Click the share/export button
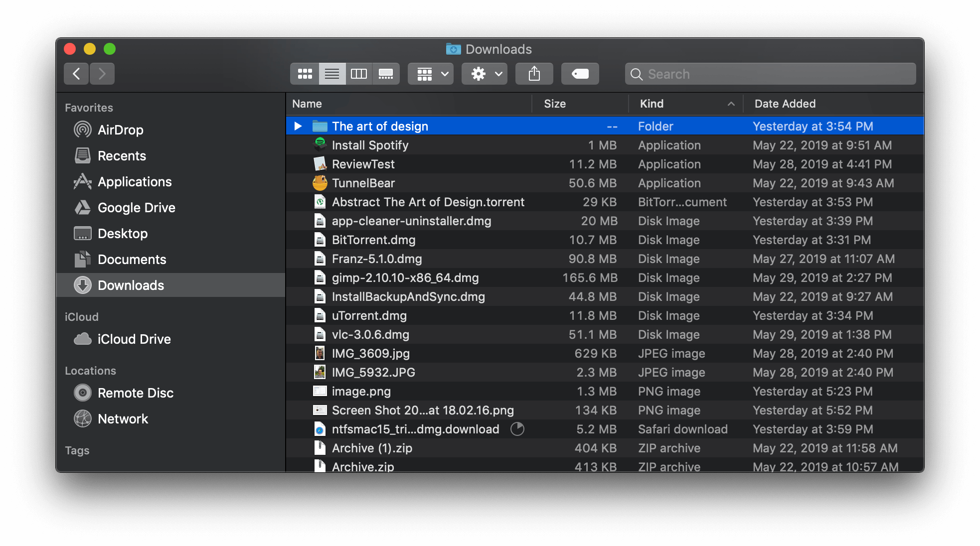 pos(535,73)
